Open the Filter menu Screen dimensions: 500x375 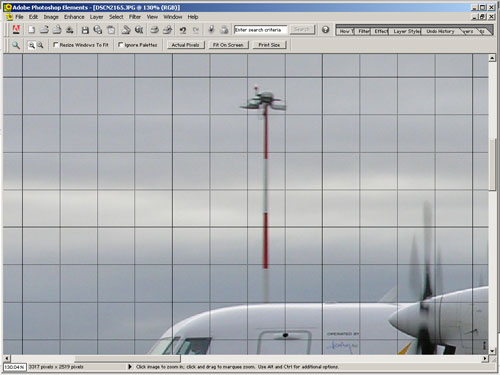(x=135, y=17)
